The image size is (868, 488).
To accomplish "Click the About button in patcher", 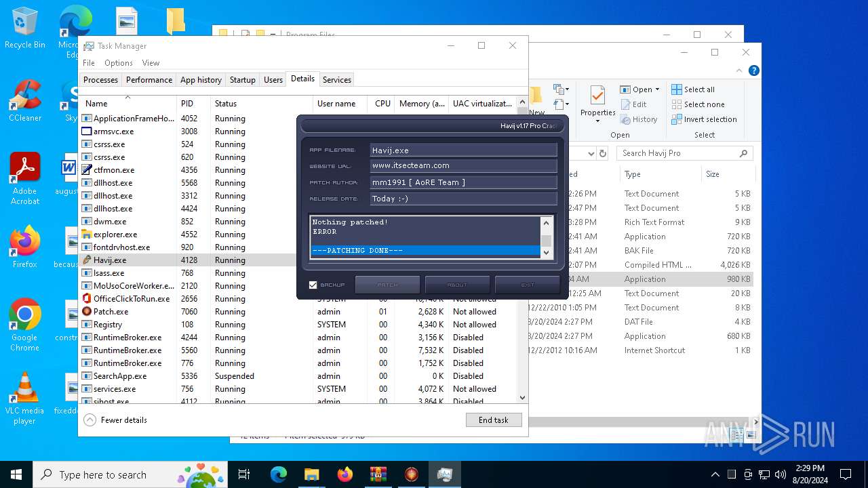I will (x=457, y=285).
